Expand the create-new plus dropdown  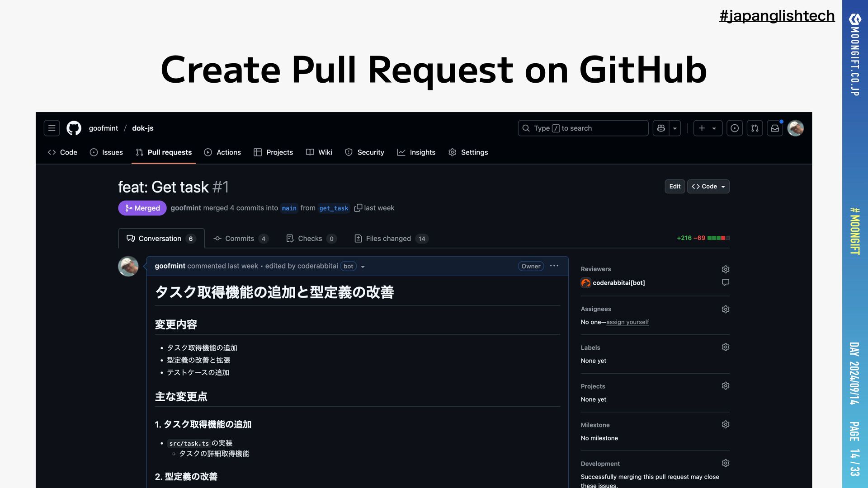(x=708, y=128)
